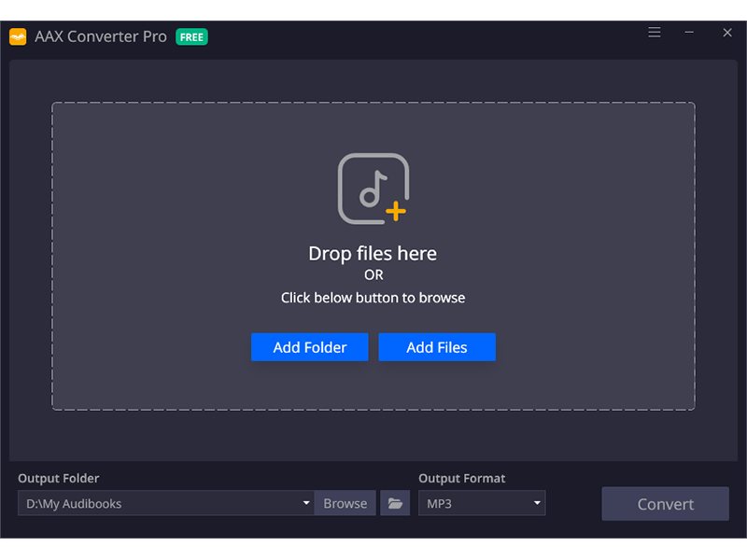This screenshot has width=747, height=560.
Task: Click the 'Click below button to browse' text
Action: coord(373,298)
